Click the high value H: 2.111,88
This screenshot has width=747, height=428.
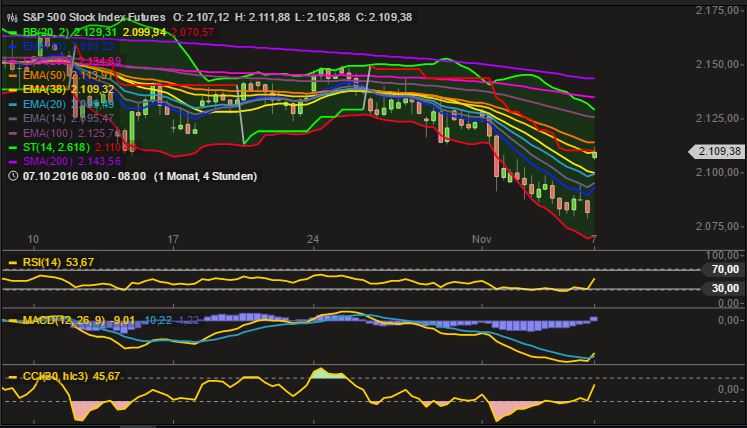(262, 18)
